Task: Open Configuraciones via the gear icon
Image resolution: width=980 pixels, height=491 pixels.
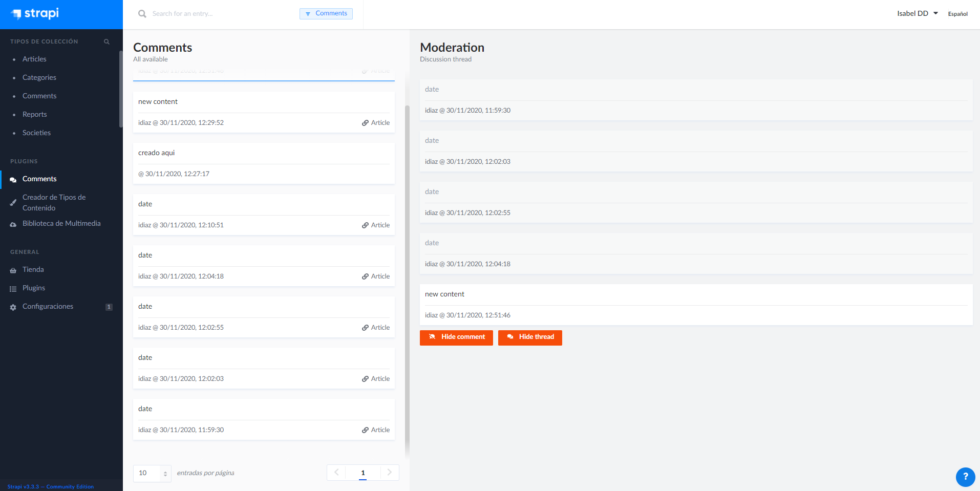Action: (12, 306)
